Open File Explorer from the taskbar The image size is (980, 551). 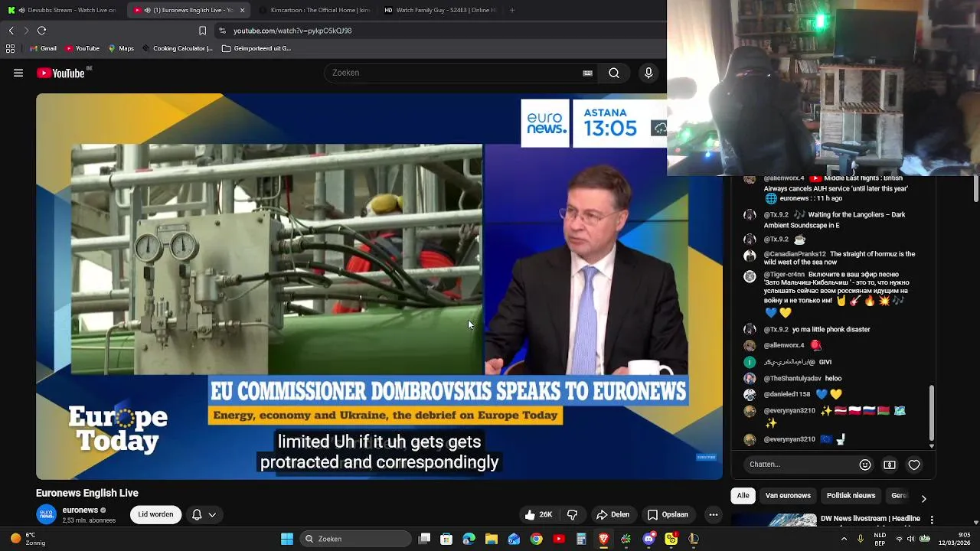point(492,539)
